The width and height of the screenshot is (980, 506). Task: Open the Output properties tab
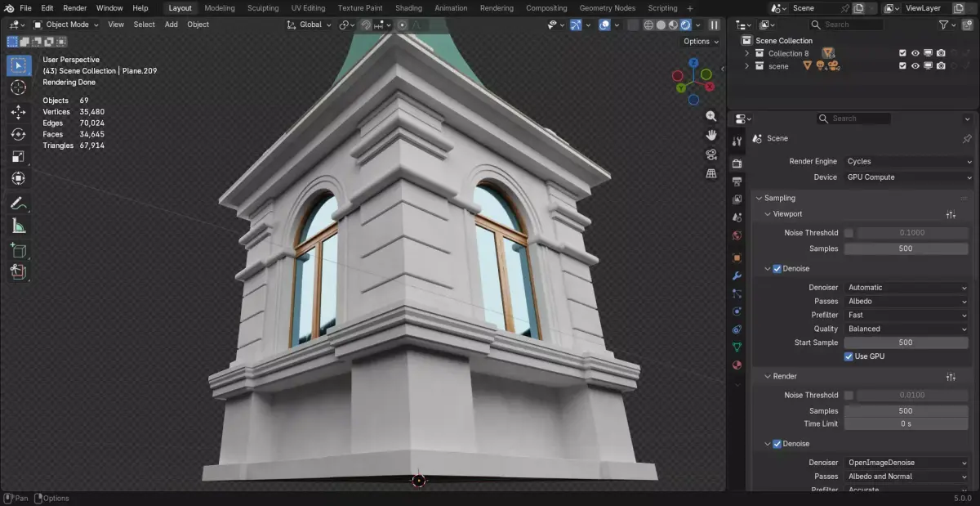pos(737,181)
